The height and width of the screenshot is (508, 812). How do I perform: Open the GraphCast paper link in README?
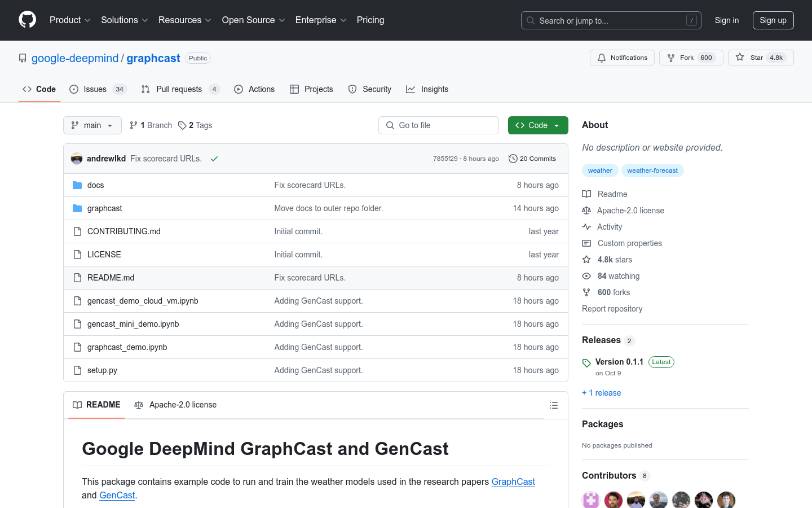[513, 481]
